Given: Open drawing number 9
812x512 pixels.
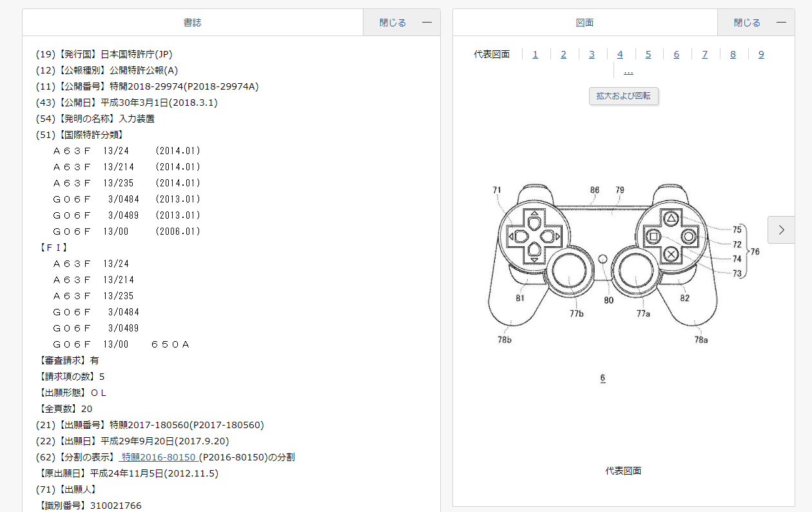Looking at the screenshot, I should click(761, 54).
